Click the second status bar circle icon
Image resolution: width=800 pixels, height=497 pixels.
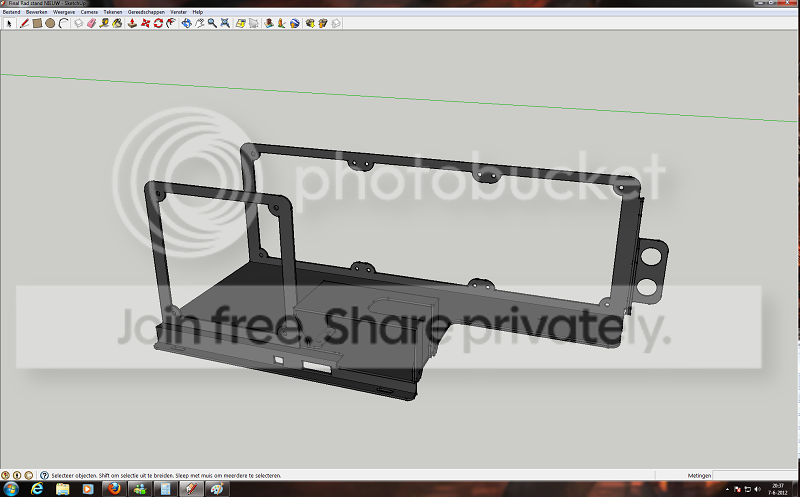(17, 475)
